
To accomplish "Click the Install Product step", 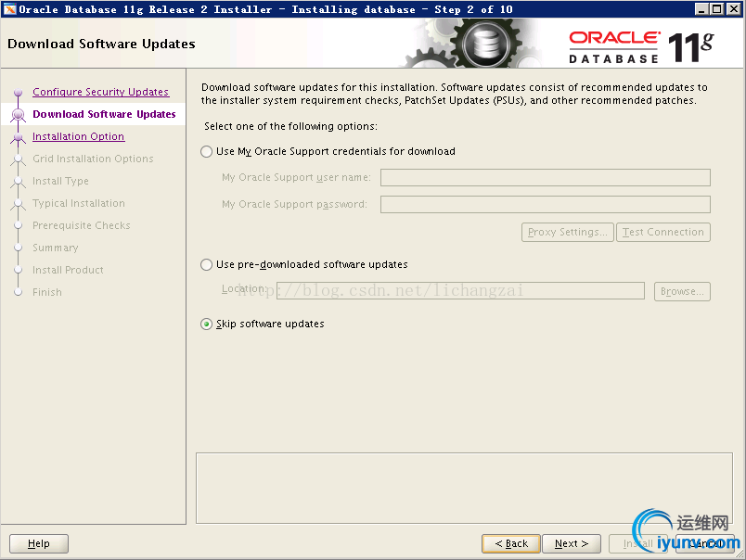I will [68, 270].
